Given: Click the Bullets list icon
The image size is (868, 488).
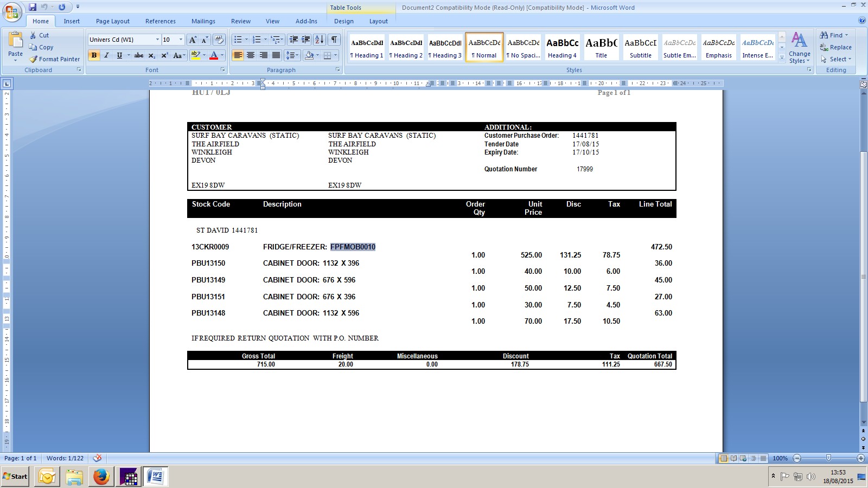Looking at the screenshot, I should pos(238,40).
